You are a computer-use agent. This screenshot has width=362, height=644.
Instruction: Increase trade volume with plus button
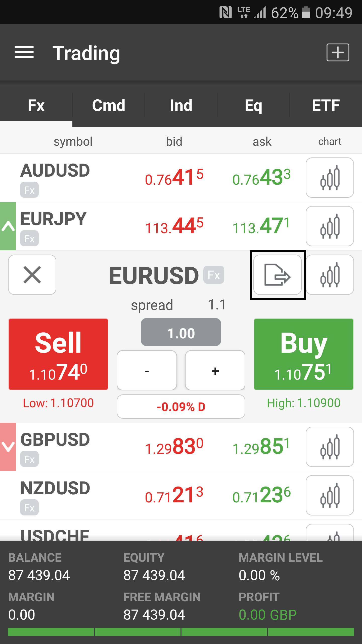click(215, 370)
